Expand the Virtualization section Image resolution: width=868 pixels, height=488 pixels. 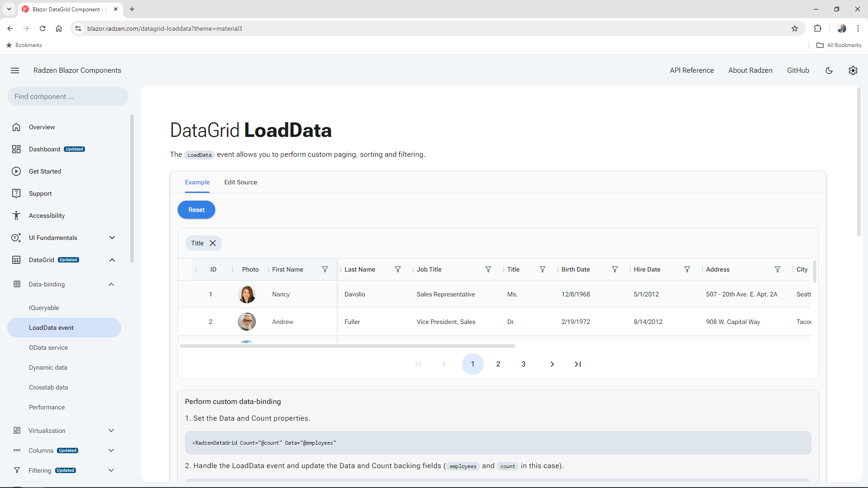(x=111, y=431)
